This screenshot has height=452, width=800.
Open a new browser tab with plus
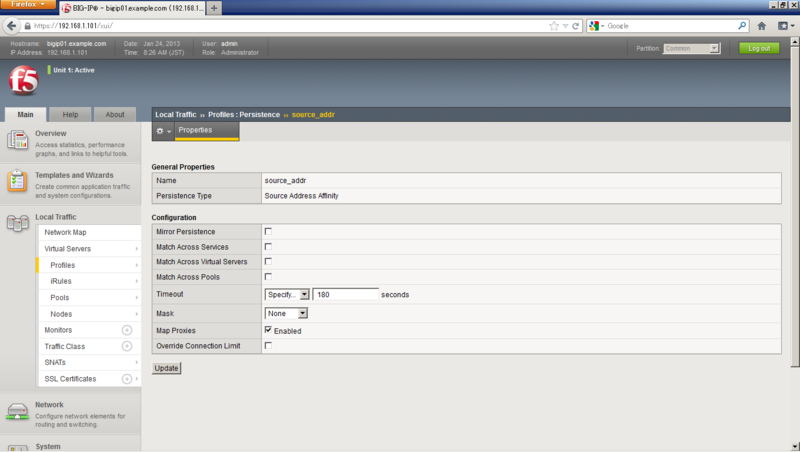(214, 8)
